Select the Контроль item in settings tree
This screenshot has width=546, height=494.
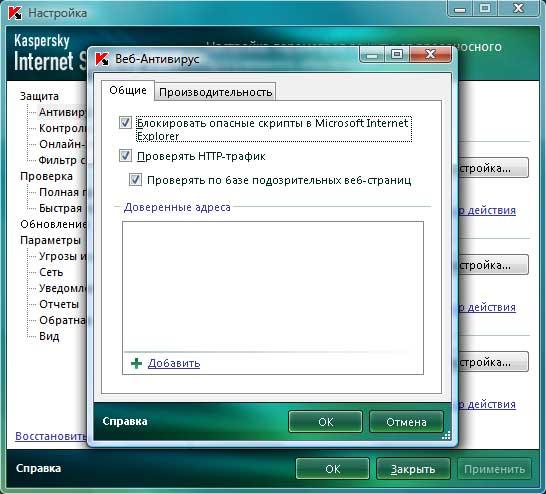tap(63, 128)
